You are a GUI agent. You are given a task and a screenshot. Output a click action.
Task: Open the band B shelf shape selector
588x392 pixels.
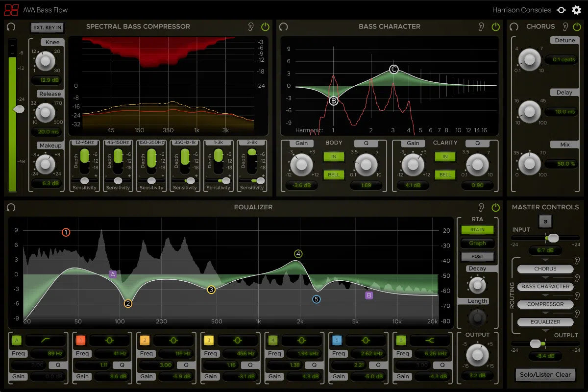pyautogui.click(x=430, y=340)
